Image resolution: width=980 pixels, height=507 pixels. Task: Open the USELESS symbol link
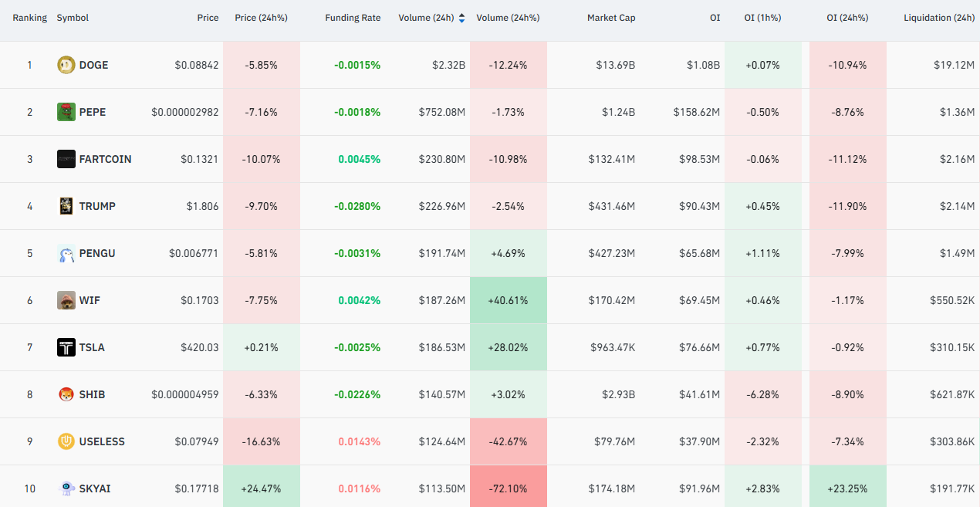pyautogui.click(x=102, y=441)
